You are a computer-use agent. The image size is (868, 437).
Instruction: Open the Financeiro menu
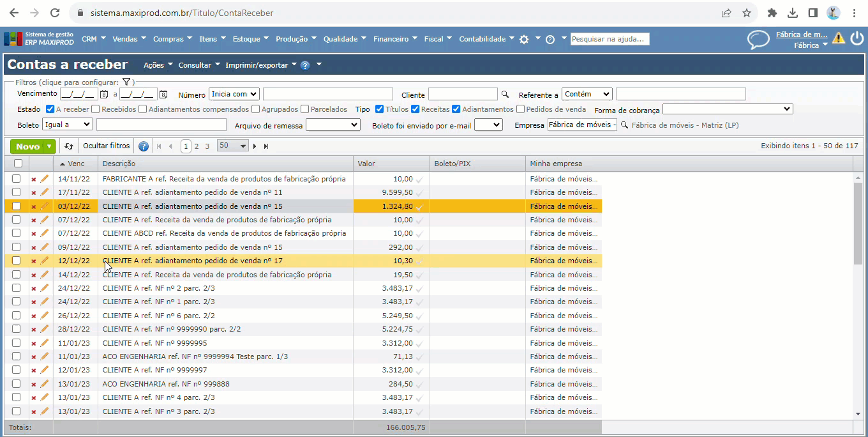[395, 39]
